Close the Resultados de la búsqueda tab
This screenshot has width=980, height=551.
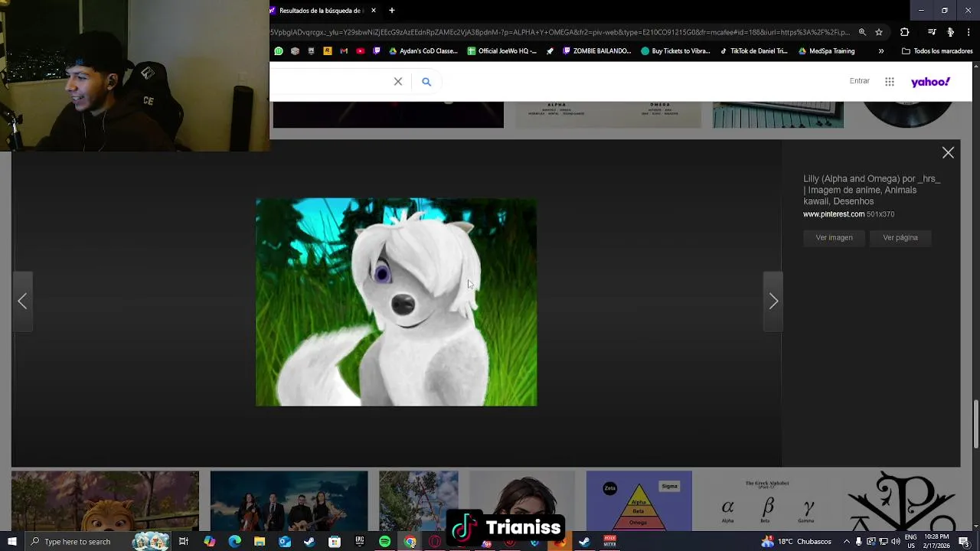(374, 11)
